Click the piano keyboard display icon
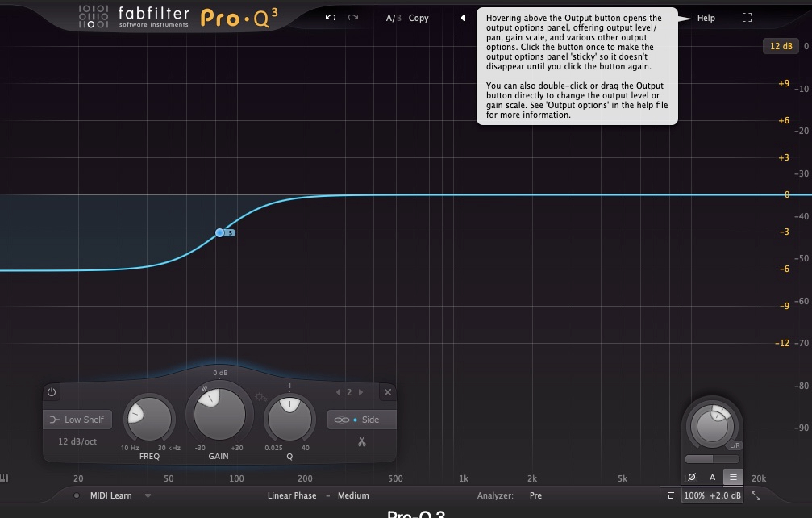This screenshot has height=518, width=812. [x=5, y=478]
